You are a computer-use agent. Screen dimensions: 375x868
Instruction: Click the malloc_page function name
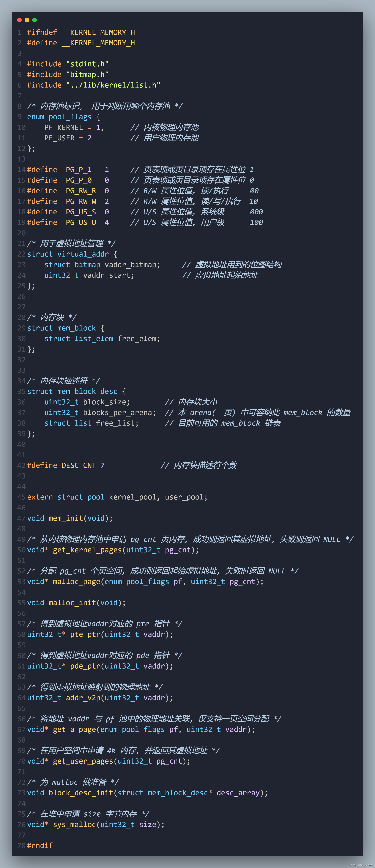76,582
